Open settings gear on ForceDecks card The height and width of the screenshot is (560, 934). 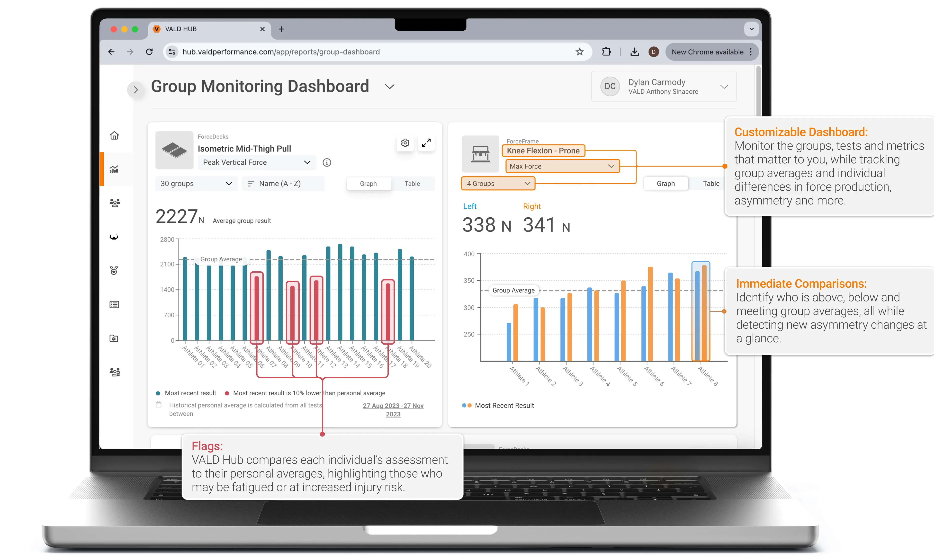point(405,143)
